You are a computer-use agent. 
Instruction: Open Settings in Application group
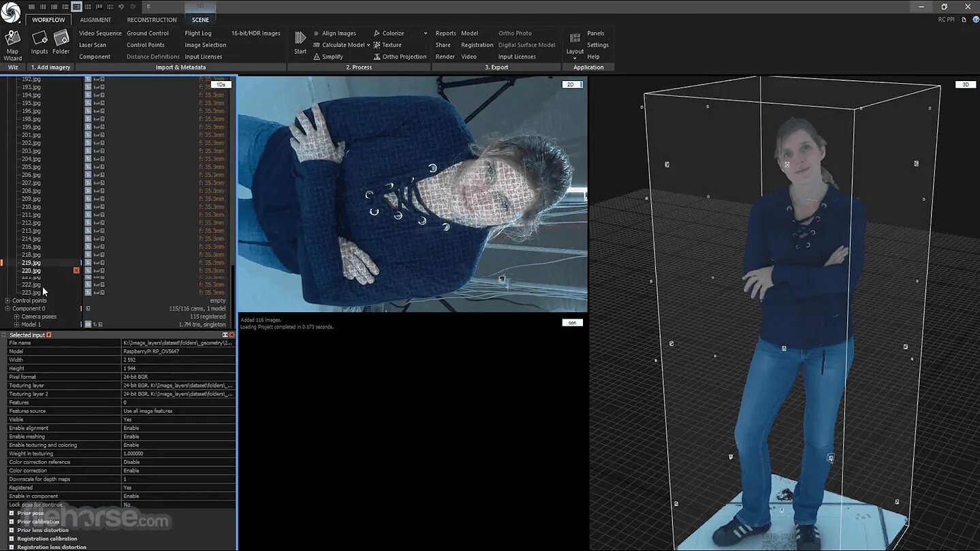tap(598, 45)
